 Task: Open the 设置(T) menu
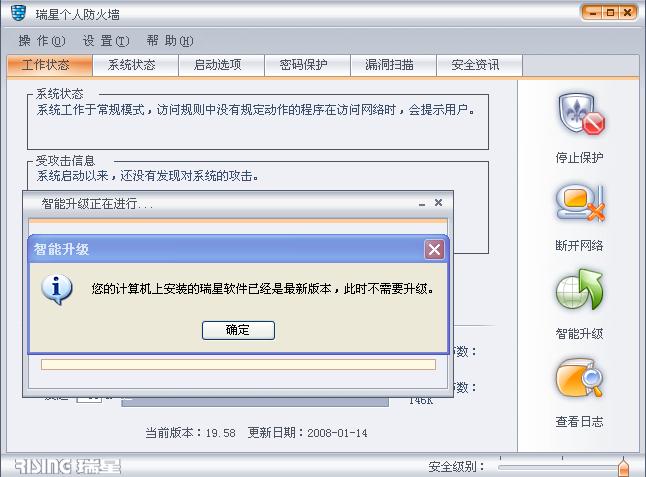point(106,41)
